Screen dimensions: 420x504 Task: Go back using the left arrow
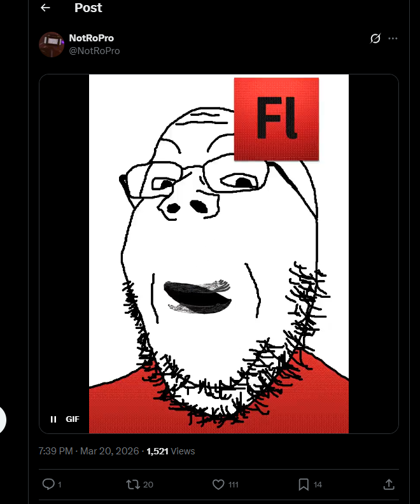[x=45, y=8]
